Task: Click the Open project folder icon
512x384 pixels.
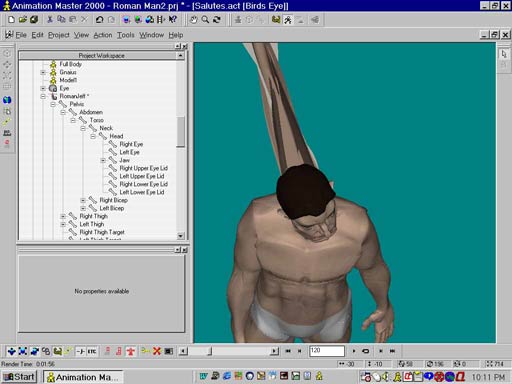Action: click(23, 20)
